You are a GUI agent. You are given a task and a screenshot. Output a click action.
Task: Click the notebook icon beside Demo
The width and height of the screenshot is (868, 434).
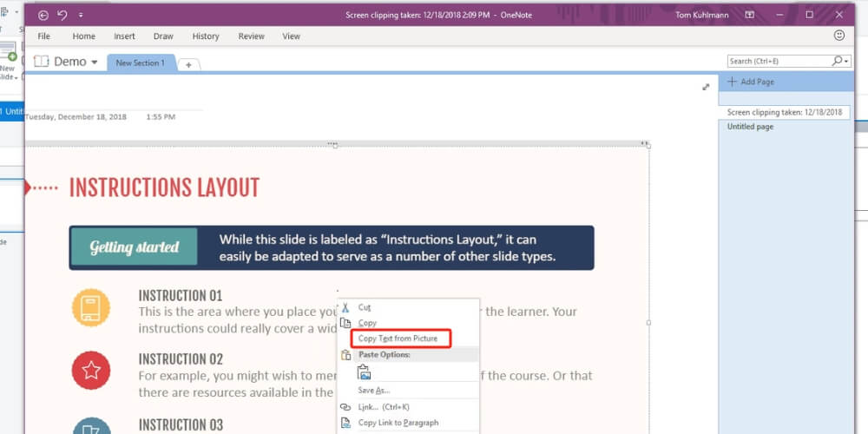[x=42, y=62]
